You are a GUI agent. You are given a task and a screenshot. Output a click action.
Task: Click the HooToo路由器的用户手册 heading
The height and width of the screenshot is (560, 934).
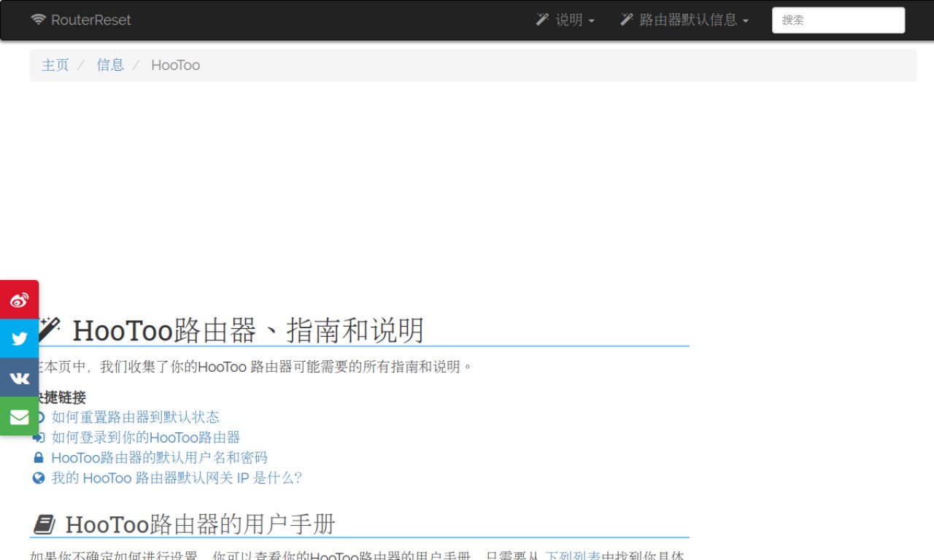tap(201, 524)
